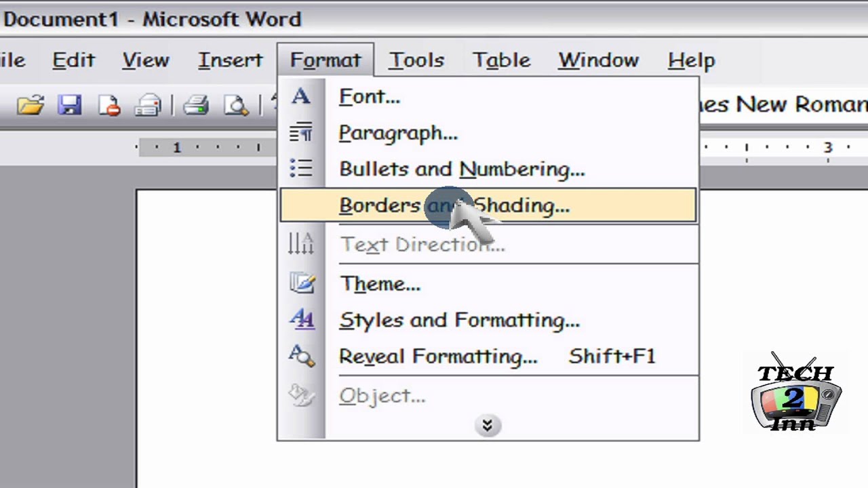This screenshot has height=488, width=868.
Task: Select Borders and Shading from Format menu
Action: pyautogui.click(x=454, y=205)
